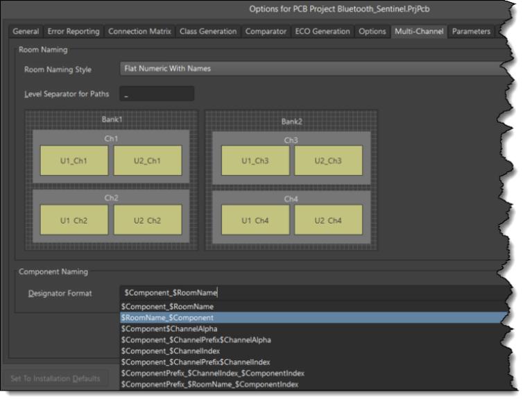Switch to the ECO Generation tab
Viewport: 532px width, 402px height.
(x=323, y=31)
